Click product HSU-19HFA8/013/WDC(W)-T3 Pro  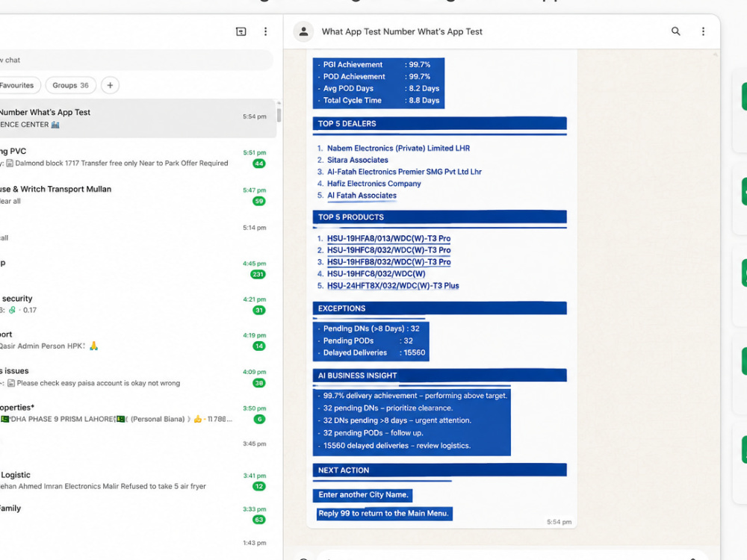click(x=388, y=238)
